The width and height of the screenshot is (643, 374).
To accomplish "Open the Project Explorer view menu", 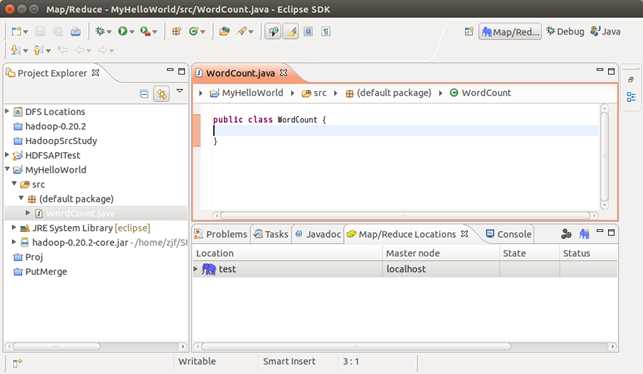I will (180, 91).
